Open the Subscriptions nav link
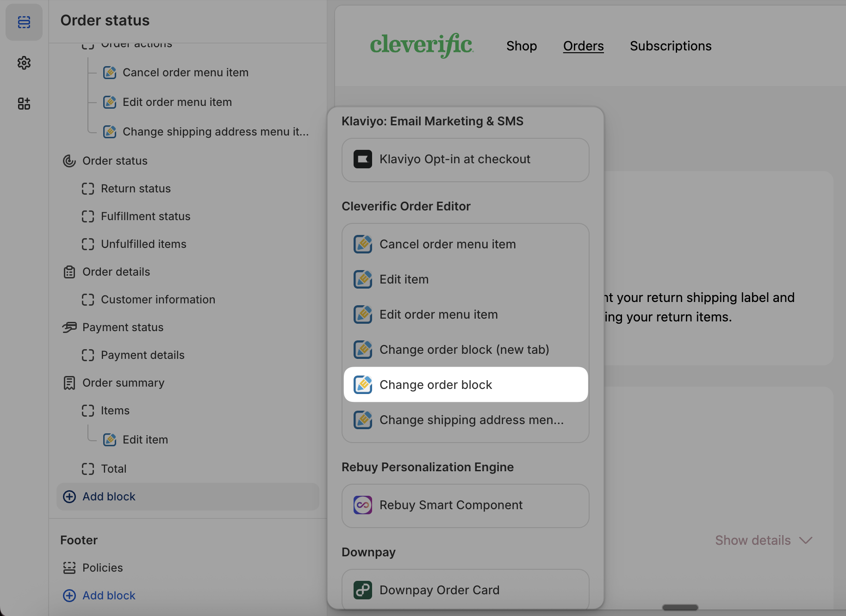Viewport: 846px width, 616px height. [671, 46]
